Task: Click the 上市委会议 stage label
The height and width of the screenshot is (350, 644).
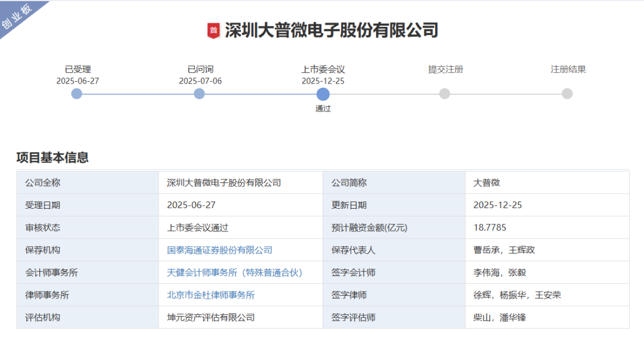Action: click(x=323, y=69)
